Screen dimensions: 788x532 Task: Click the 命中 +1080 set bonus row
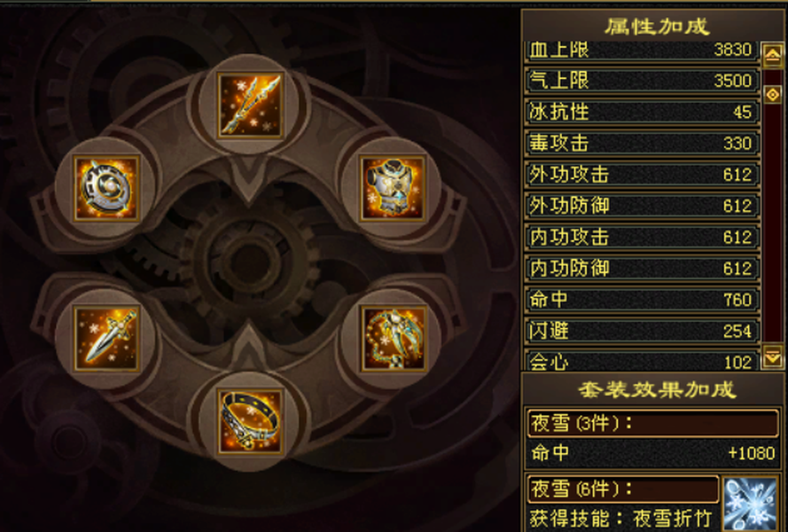pyautogui.click(x=652, y=453)
